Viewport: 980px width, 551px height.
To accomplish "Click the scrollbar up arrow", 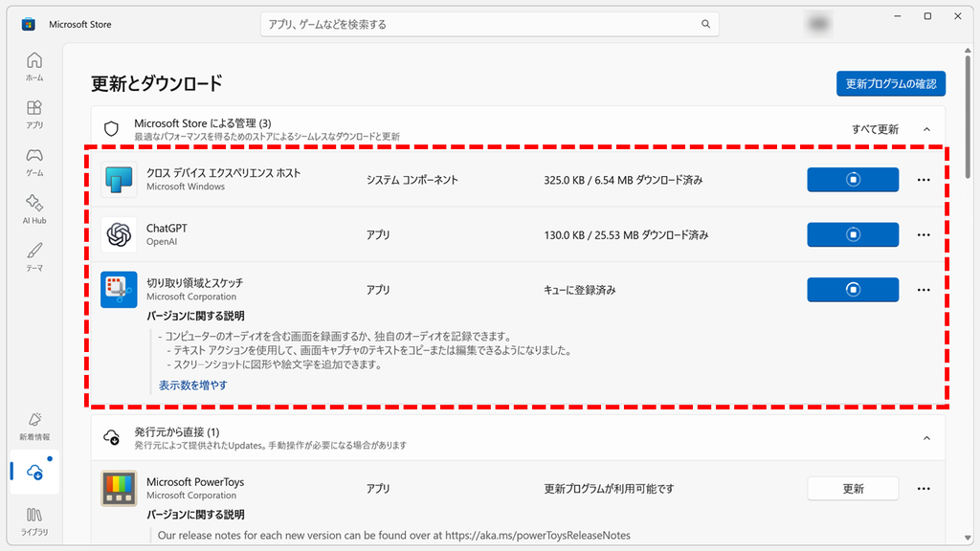I will pyautogui.click(x=969, y=50).
